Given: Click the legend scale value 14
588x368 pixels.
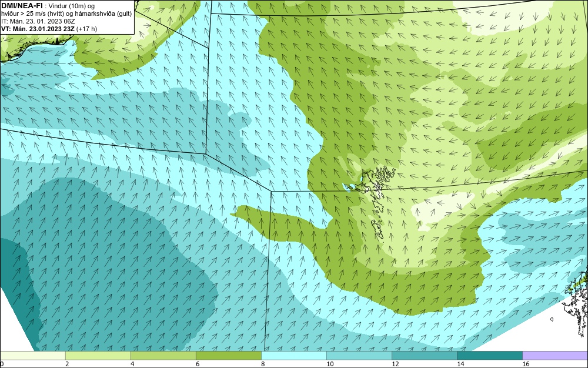Looking at the screenshot, I should point(460,364).
